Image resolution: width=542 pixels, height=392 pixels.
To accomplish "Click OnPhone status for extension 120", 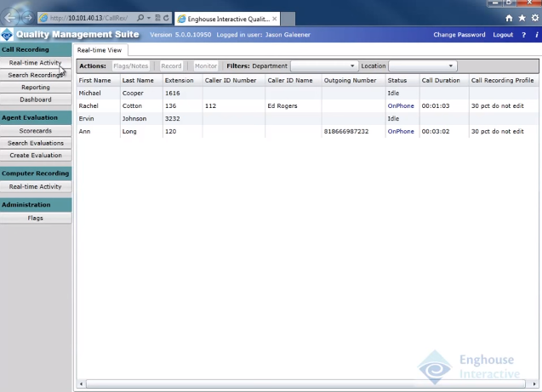I will pos(401,131).
